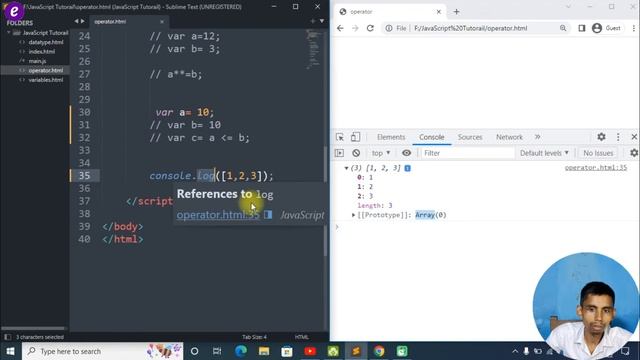Switch to Network tab
Image resolution: width=640 pixels, height=360 pixels.
(509, 137)
